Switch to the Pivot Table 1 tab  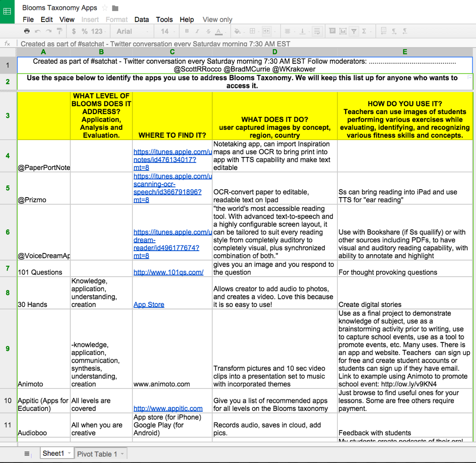[x=97, y=454]
